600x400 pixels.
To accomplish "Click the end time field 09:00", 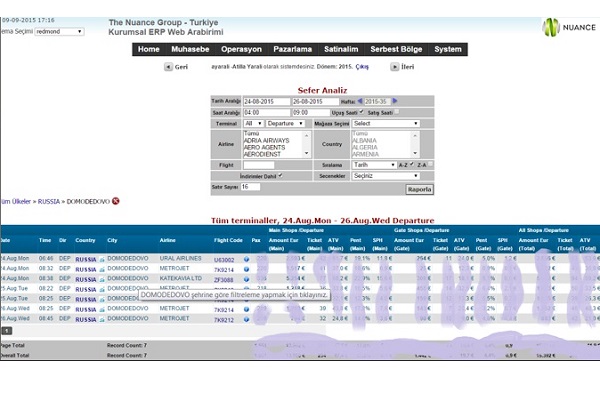I will coord(311,113).
